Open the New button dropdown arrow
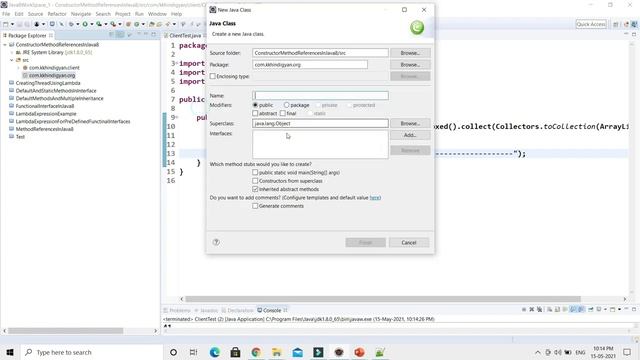 point(12,24)
